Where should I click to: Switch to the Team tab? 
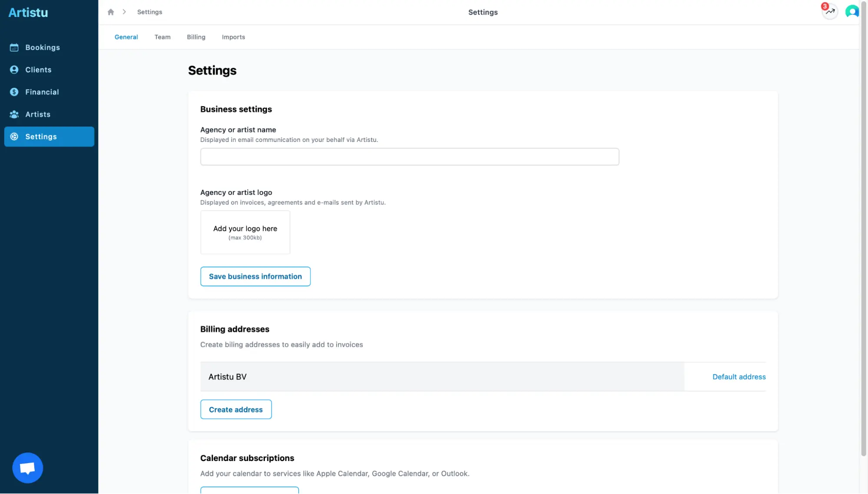[162, 37]
